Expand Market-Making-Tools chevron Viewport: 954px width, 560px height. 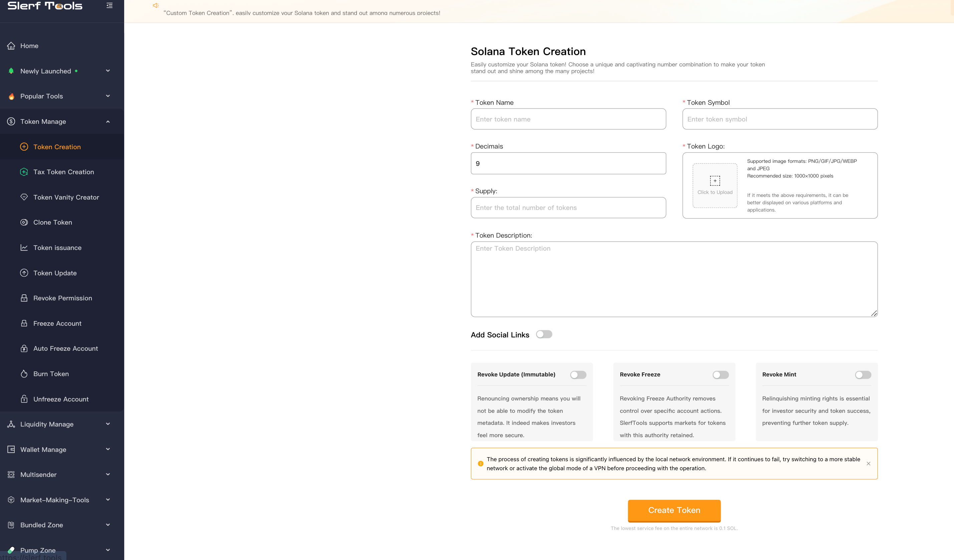108,500
